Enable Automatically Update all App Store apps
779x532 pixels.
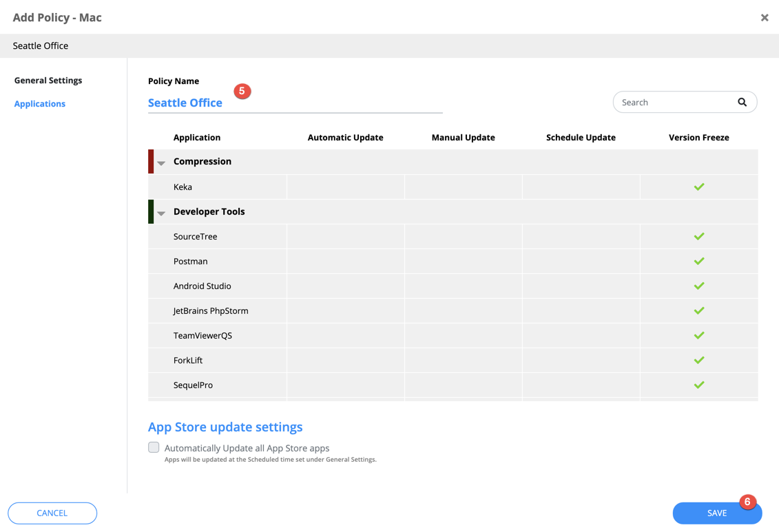(x=154, y=447)
